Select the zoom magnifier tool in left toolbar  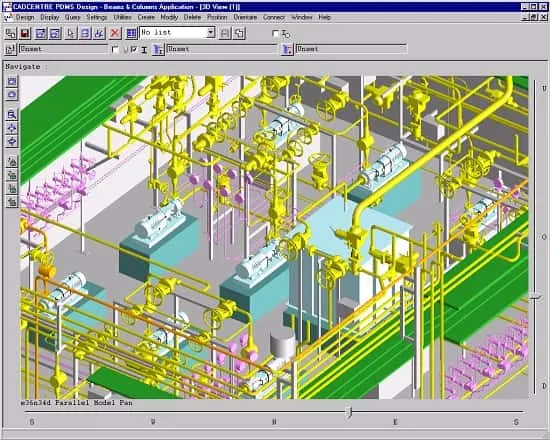(12, 114)
